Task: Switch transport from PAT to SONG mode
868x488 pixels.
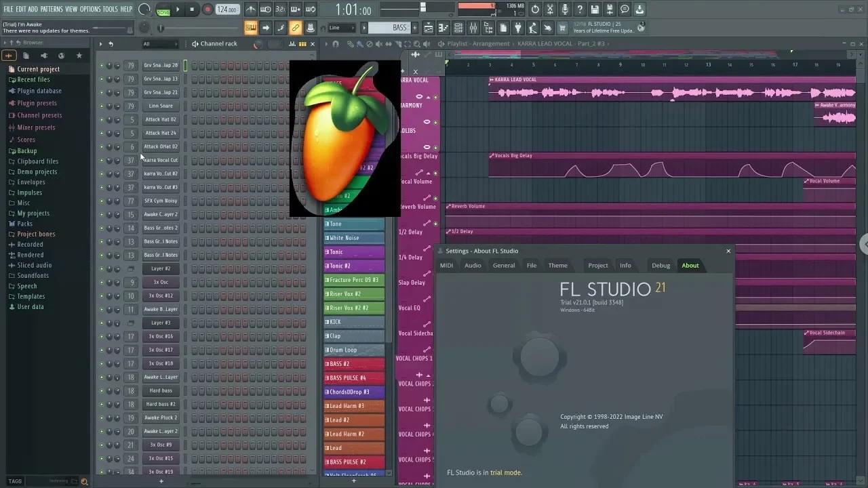Action: [164, 11]
